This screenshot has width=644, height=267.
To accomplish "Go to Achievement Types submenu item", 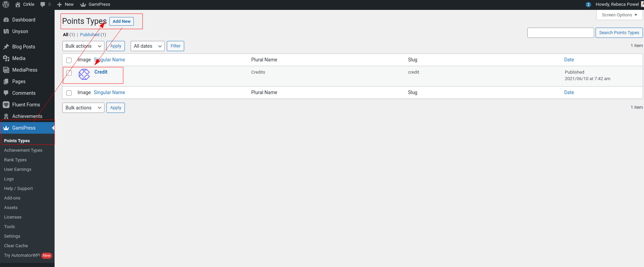I will [23, 150].
